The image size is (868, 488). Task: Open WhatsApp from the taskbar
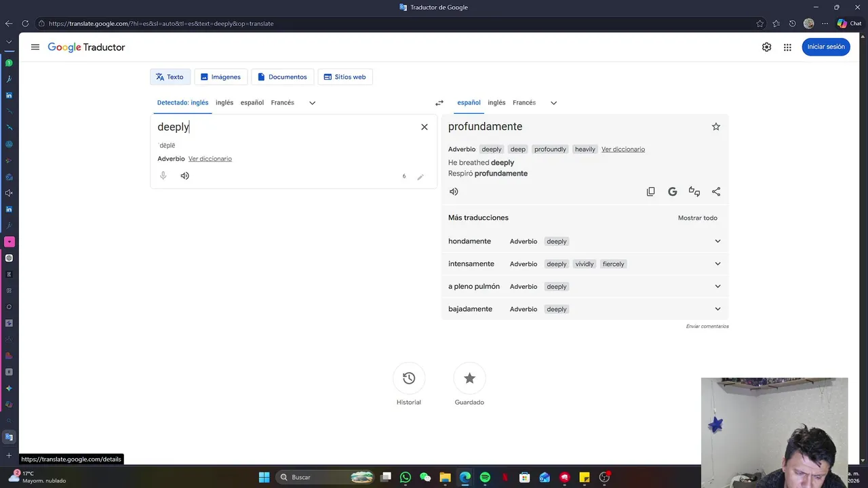coord(406,477)
